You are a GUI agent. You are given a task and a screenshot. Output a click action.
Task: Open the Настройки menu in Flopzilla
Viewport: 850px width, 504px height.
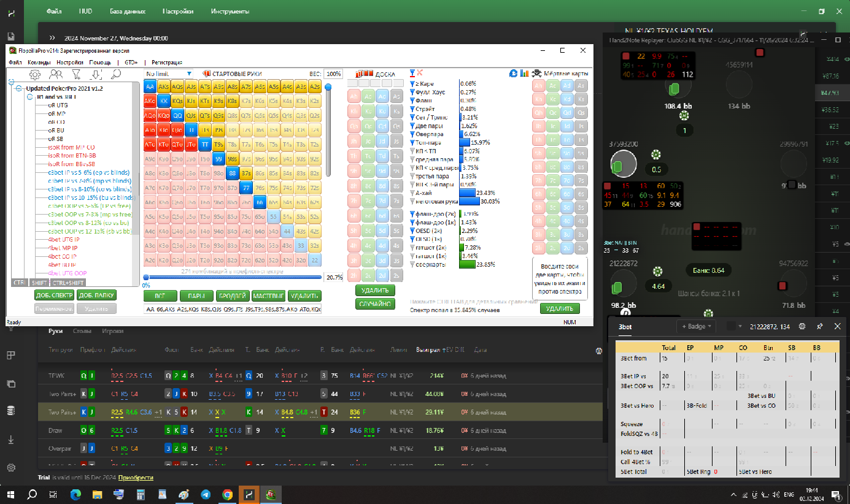coord(70,63)
